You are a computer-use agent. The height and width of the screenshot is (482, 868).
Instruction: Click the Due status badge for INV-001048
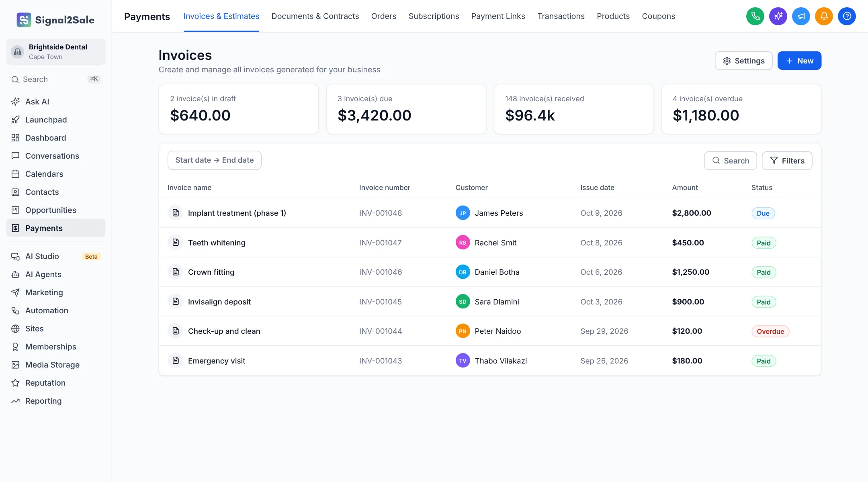pyautogui.click(x=763, y=213)
